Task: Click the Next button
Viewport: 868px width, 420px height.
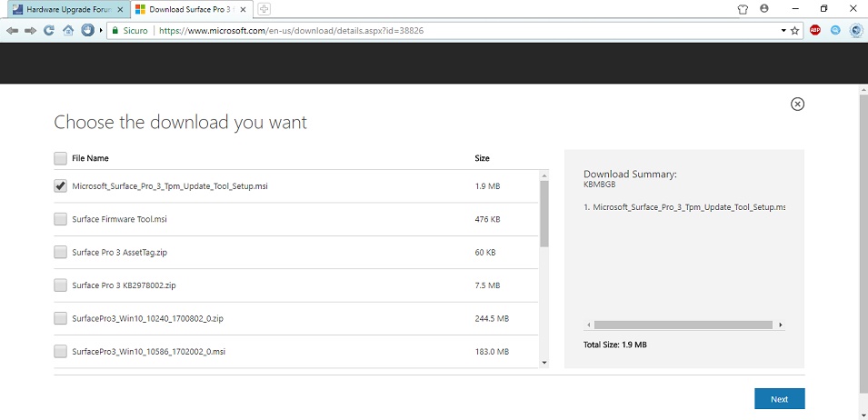Action: (780, 399)
